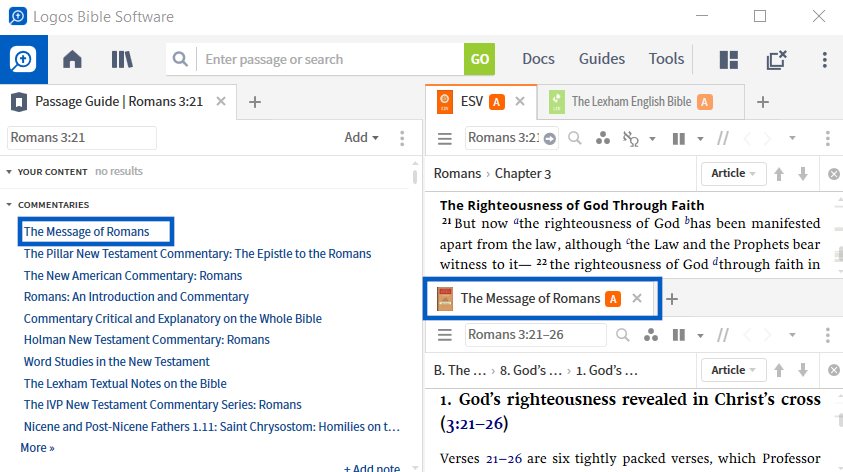Open The Pillar New Testament Commentary link
The image size is (843, 472).
tap(197, 254)
